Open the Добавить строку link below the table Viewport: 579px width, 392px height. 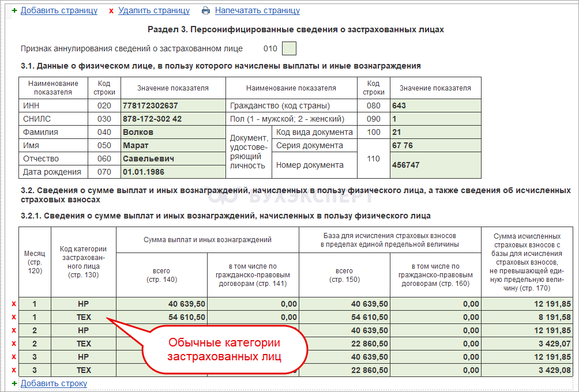54,383
